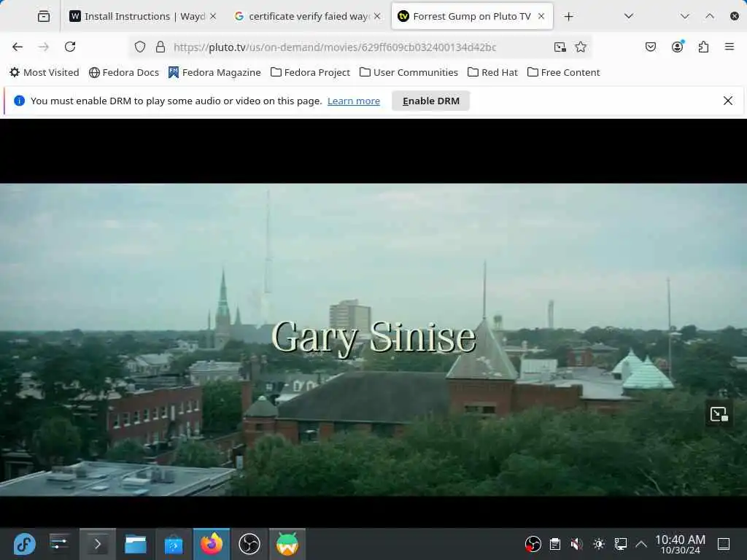
Task: Open brightness tray control
Action: point(599,544)
